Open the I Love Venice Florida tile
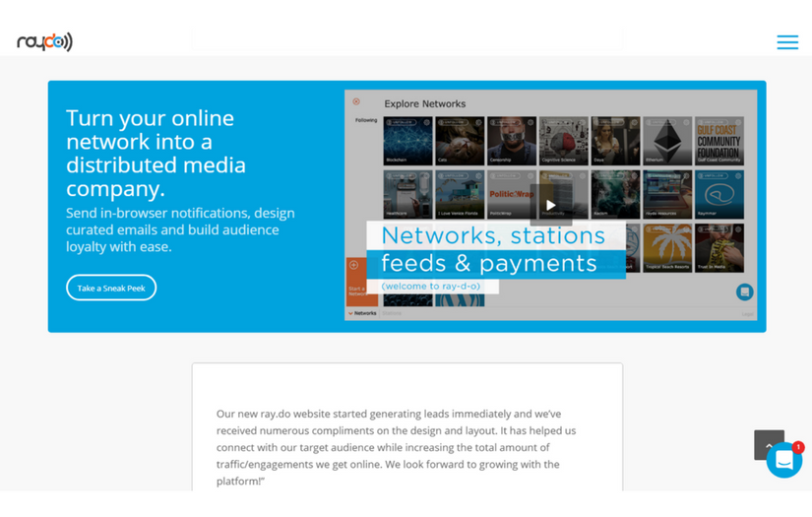The image size is (812, 517). [460, 195]
